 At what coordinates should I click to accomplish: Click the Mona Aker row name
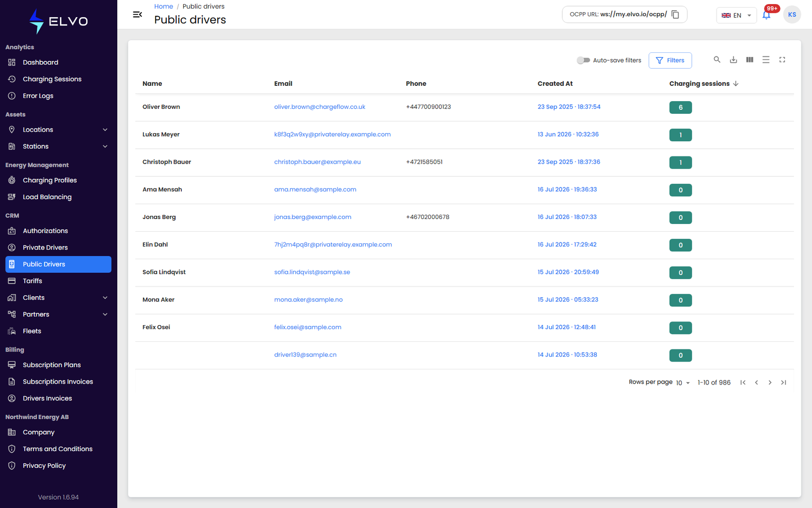coord(158,300)
